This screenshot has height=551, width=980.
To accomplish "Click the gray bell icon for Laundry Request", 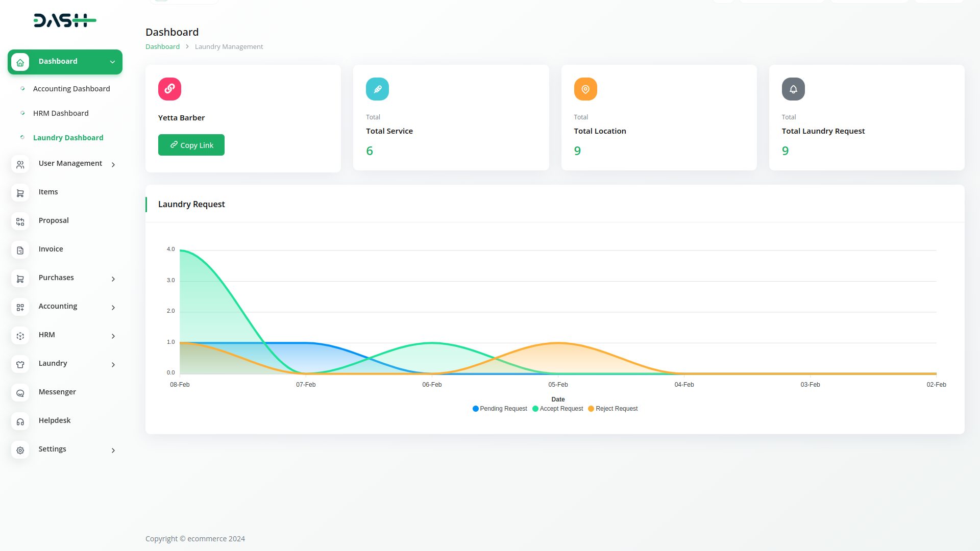I will pos(793,89).
